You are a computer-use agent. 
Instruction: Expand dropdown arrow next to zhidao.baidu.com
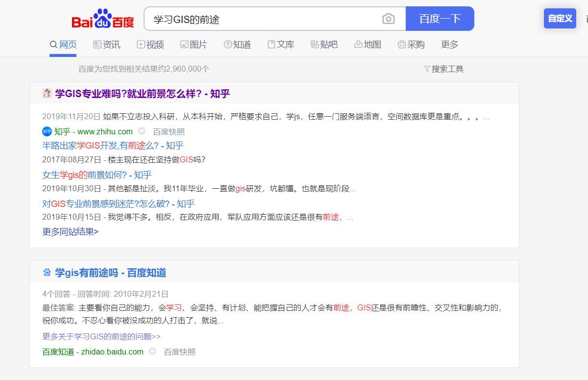152,352
